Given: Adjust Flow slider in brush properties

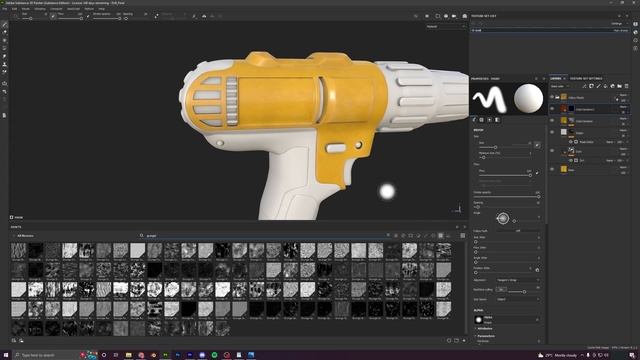Looking at the screenshot, I should pyautogui.click(x=505, y=175).
